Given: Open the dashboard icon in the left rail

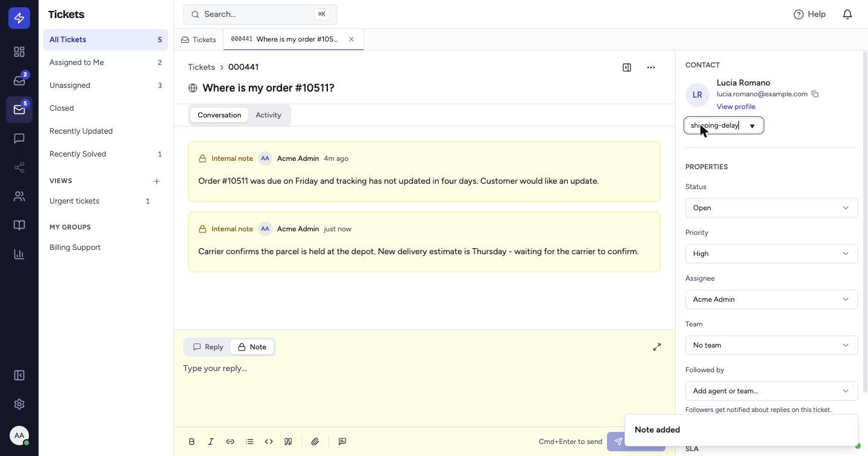Looking at the screenshot, I should click(19, 52).
